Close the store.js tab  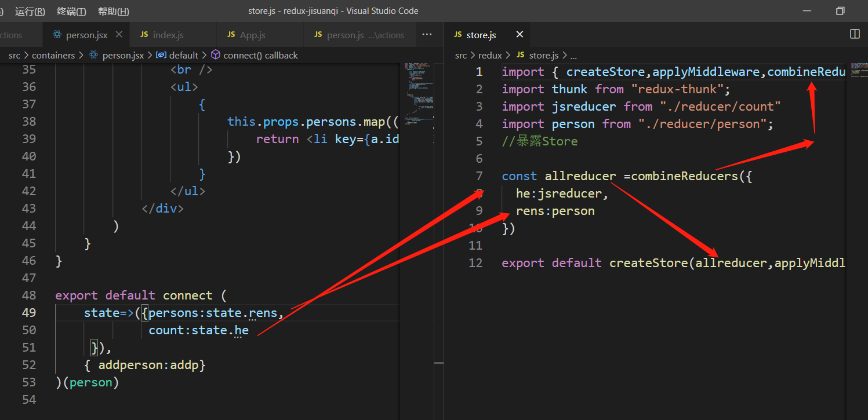point(520,35)
